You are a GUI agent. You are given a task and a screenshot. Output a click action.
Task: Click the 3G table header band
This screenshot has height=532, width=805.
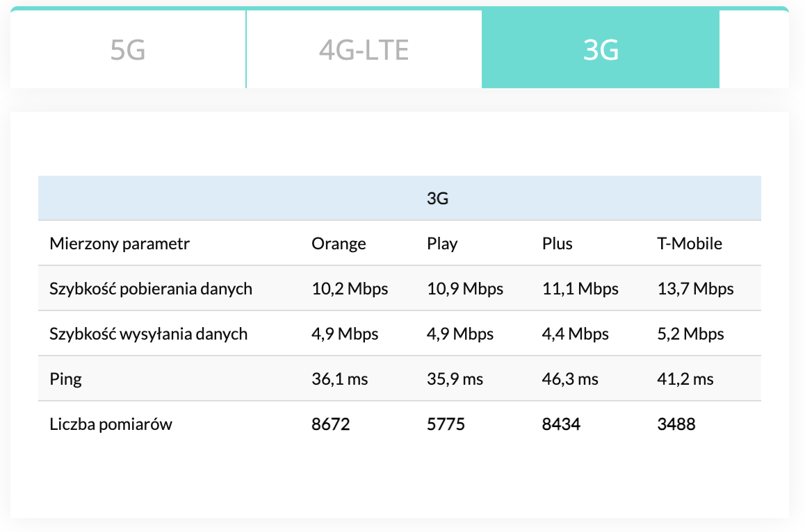click(x=437, y=199)
